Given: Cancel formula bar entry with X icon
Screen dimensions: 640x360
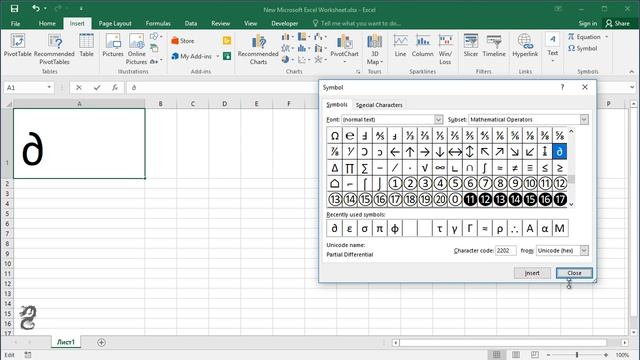Looking at the screenshot, I should (79, 87).
